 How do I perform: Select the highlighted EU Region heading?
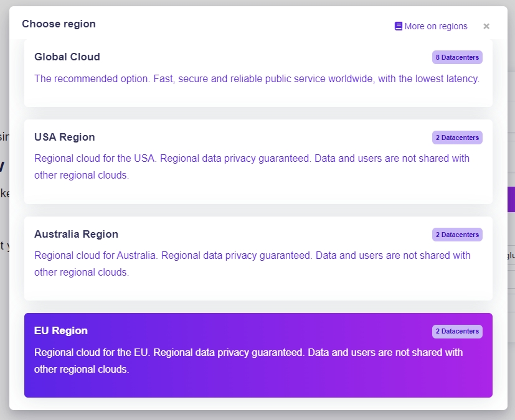pos(61,331)
